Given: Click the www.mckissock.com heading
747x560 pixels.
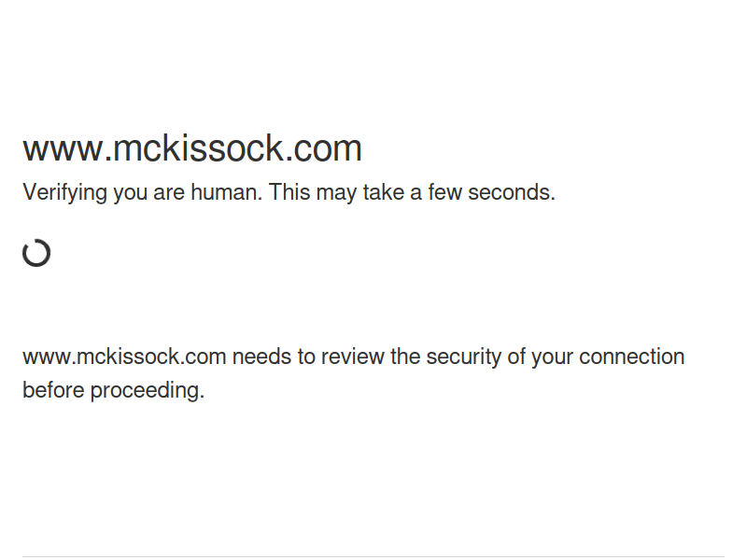Looking at the screenshot, I should tap(192, 148).
